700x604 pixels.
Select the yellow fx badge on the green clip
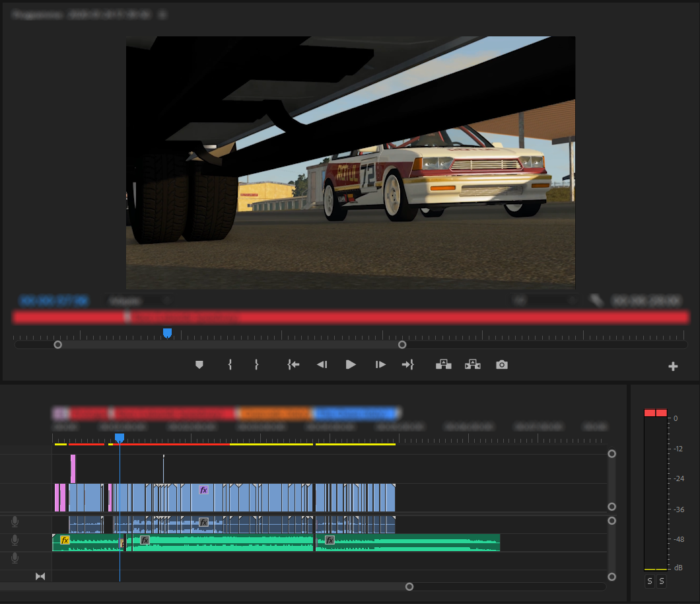(65, 540)
